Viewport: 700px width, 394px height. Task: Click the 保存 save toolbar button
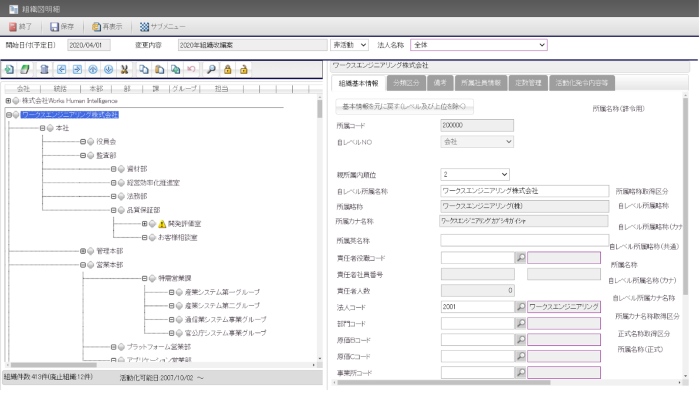pyautogui.click(x=62, y=27)
